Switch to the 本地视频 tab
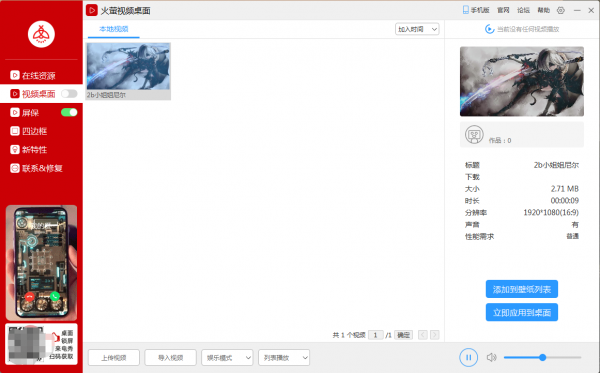 pos(114,29)
